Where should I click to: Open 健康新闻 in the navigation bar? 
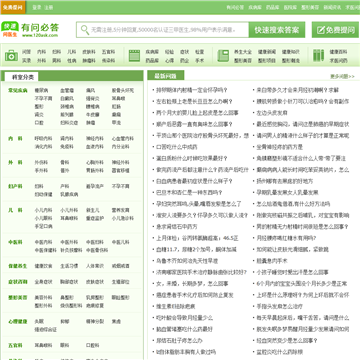pyautogui.click(x=267, y=52)
